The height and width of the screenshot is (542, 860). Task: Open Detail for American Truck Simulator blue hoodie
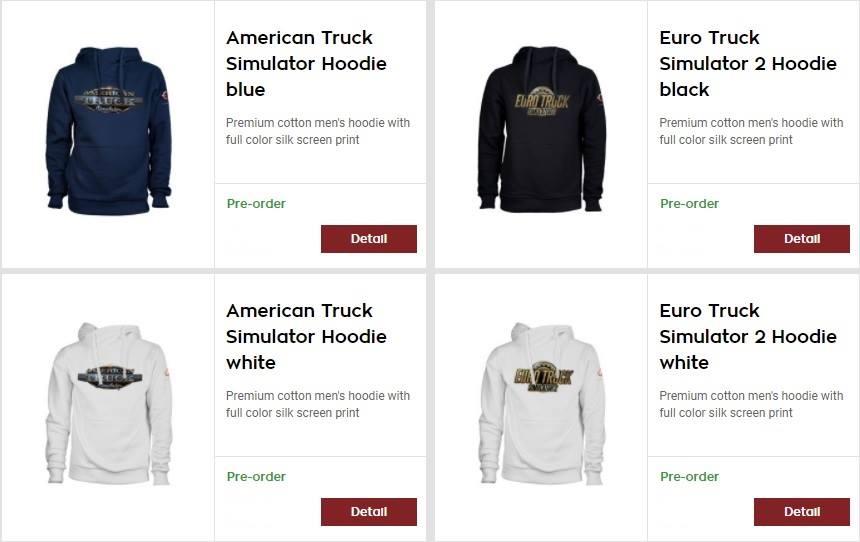[369, 239]
